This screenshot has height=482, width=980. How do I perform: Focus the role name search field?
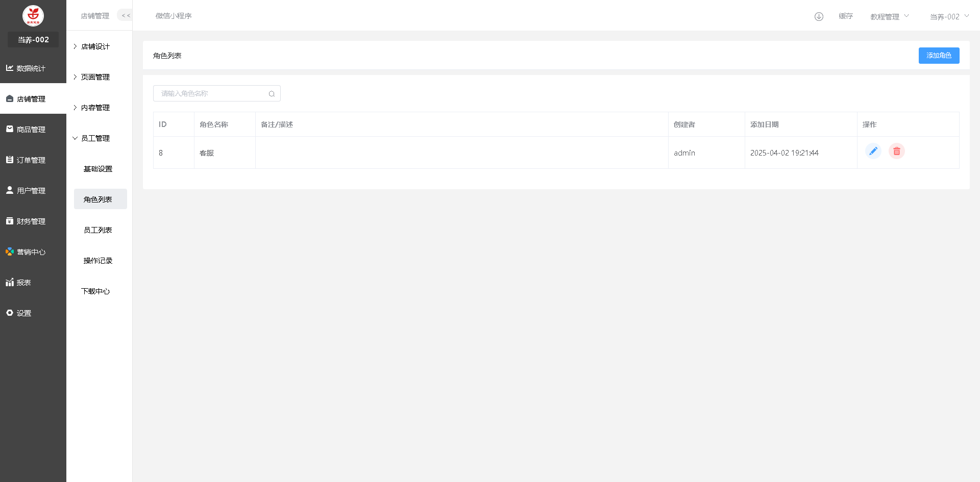click(212, 94)
